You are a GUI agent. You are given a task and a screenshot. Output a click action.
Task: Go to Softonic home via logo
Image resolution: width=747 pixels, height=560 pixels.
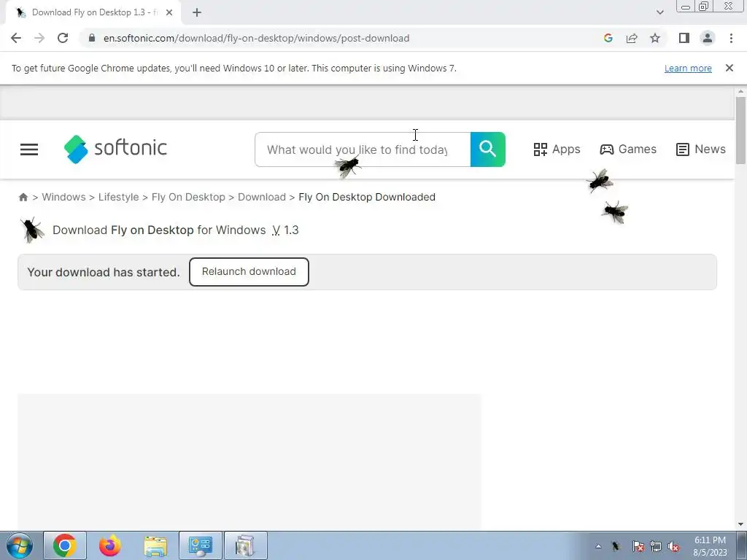pos(115,149)
